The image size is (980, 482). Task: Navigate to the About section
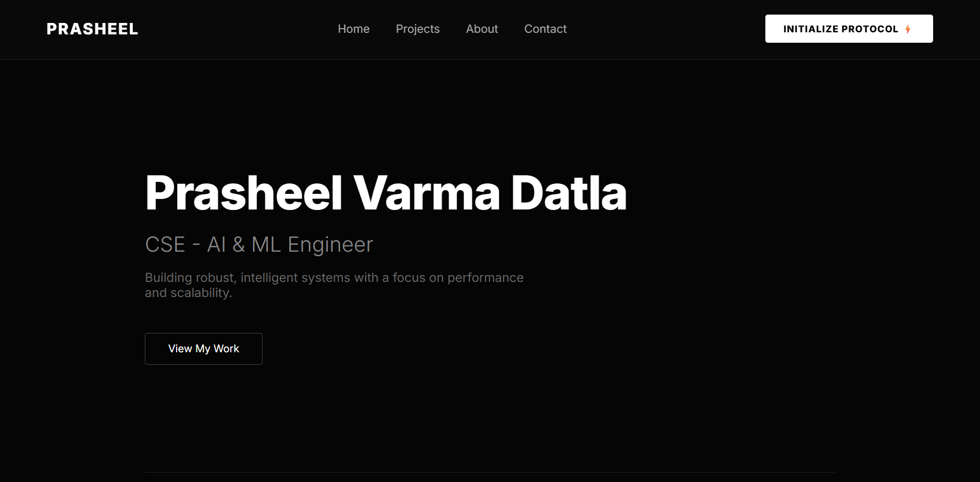click(x=482, y=29)
